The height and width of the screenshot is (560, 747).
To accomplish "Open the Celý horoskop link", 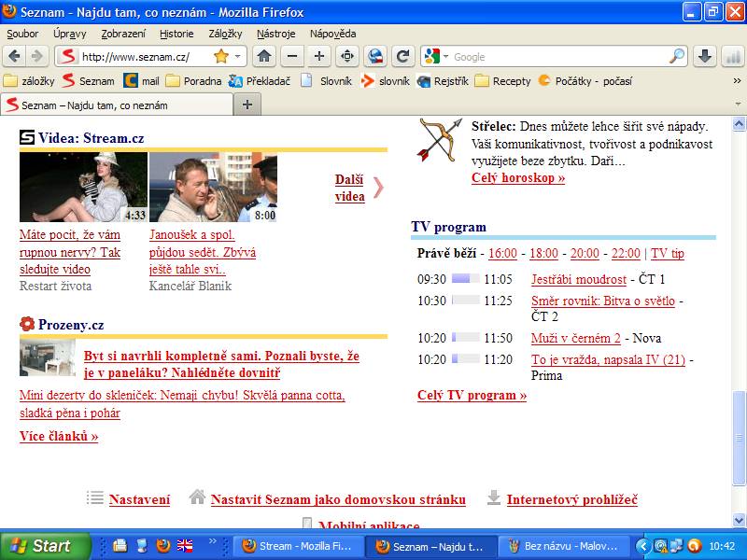I will pyautogui.click(x=518, y=177).
